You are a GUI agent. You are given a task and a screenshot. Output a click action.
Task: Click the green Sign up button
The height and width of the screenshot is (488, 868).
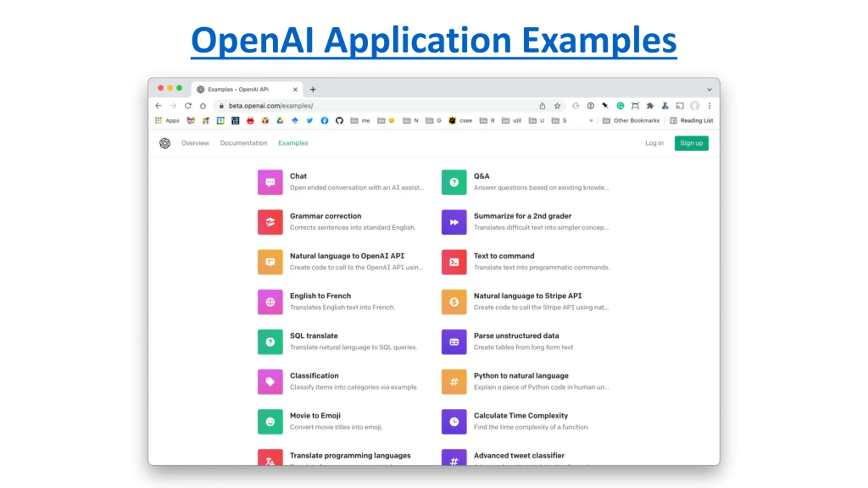pyautogui.click(x=691, y=143)
